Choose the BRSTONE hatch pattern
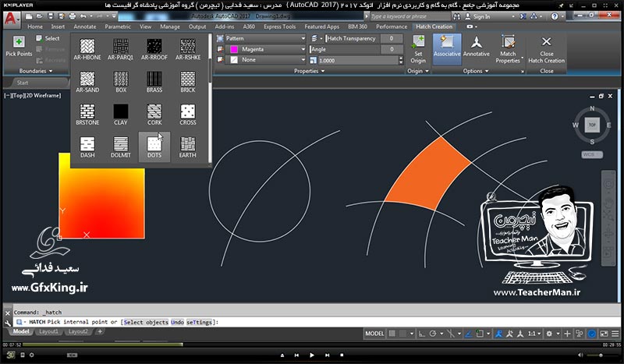Image resolution: width=624 pixels, height=364 pixels. (x=87, y=114)
